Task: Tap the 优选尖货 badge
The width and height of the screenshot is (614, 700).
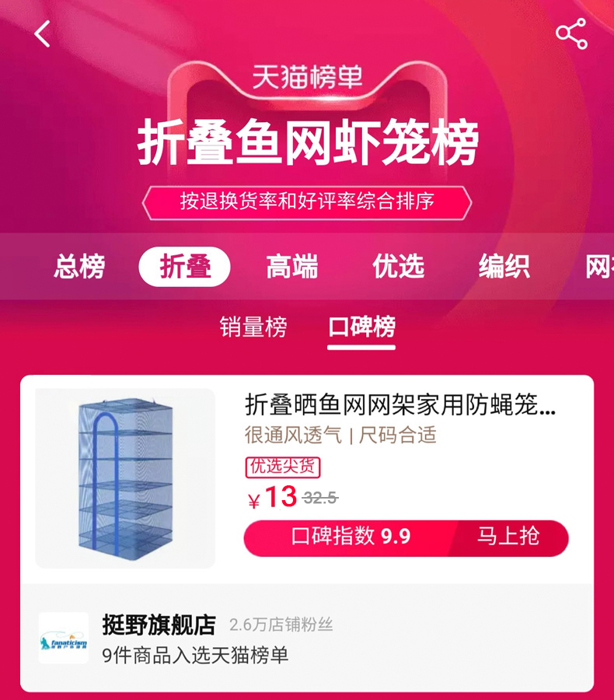Action: [x=282, y=467]
